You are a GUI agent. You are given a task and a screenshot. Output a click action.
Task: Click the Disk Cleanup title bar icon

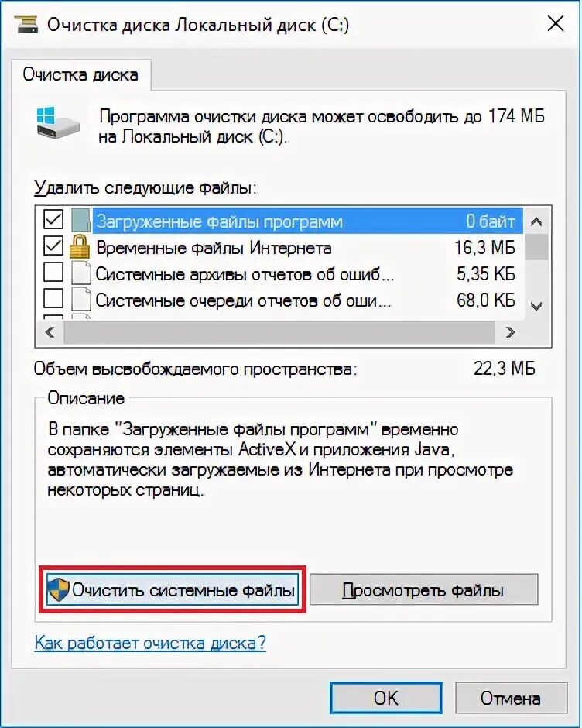pos(26,24)
